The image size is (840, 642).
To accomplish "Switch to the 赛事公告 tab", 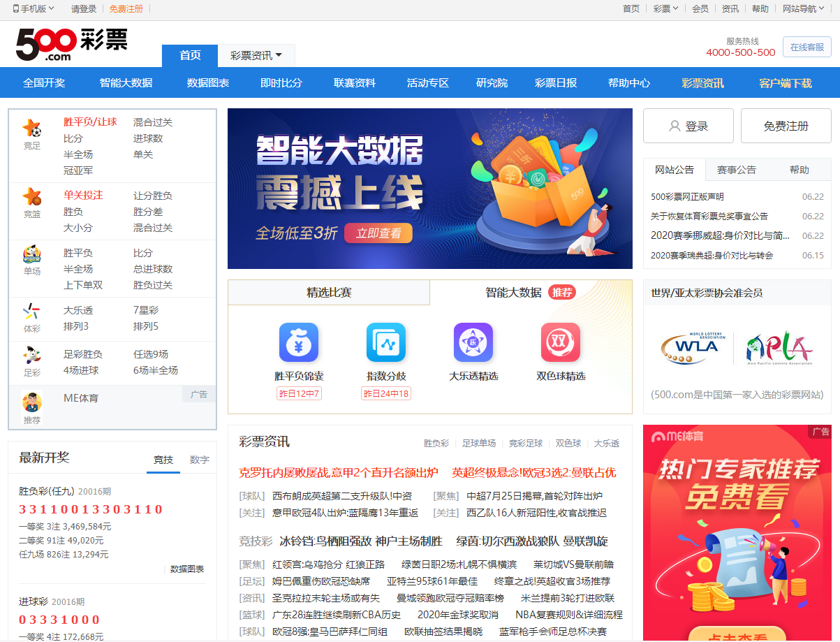I will click(x=737, y=170).
